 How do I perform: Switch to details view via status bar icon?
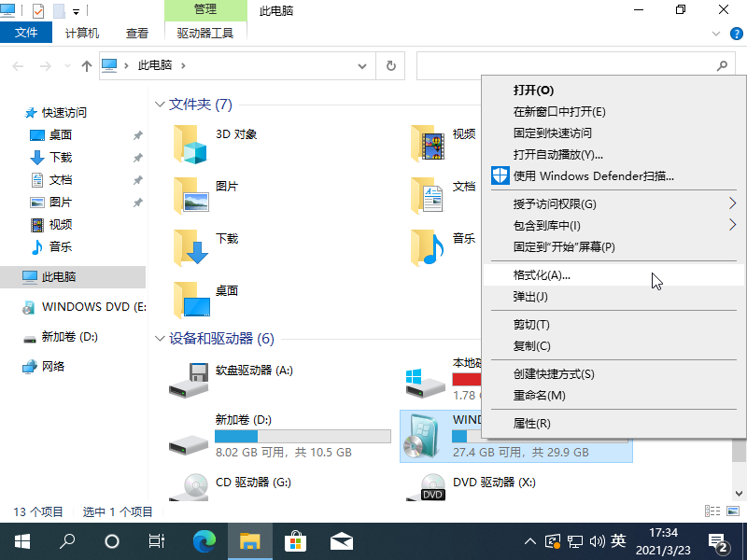(x=713, y=511)
